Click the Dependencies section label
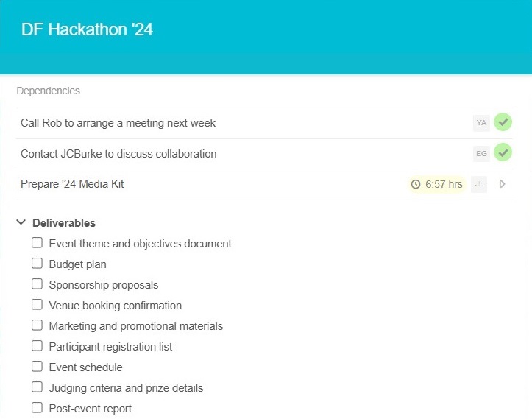532x419 pixels. coord(48,91)
